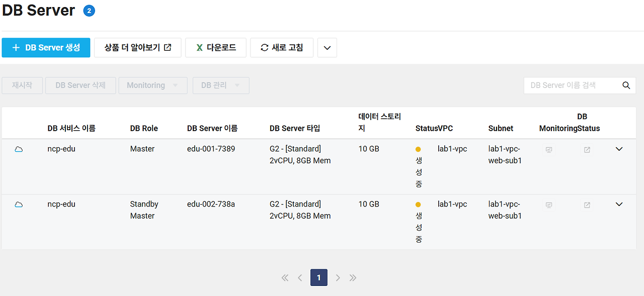Open DB Monitoring icon for edu-002-738a
This screenshot has width=644, height=296.
click(x=549, y=205)
